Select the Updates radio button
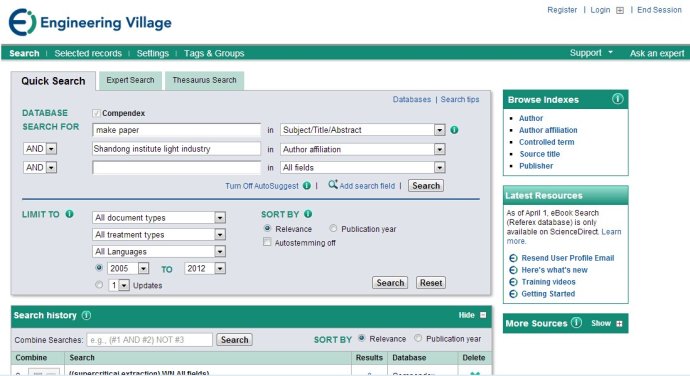 [x=99, y=285]
